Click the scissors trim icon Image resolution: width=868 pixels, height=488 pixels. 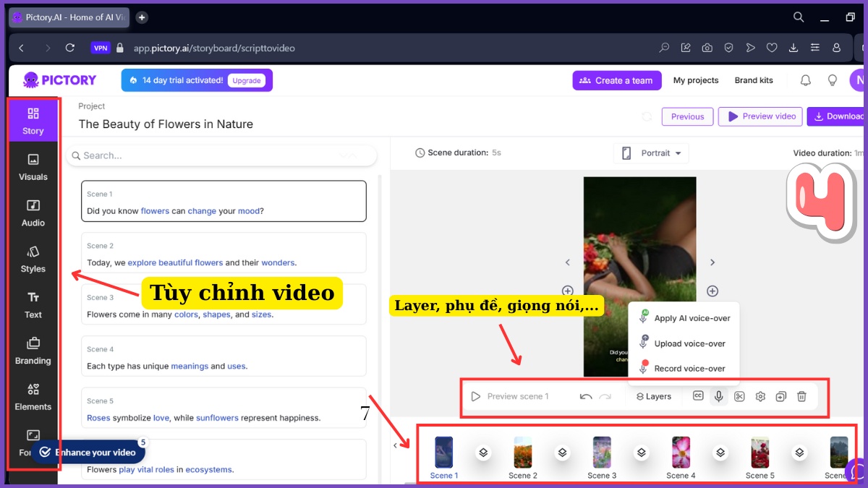(x=739, y=396)
